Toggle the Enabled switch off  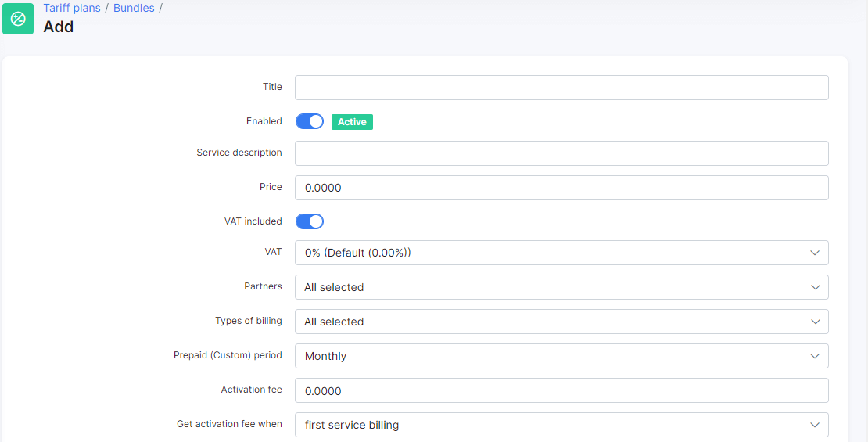[x=310, y=121]
